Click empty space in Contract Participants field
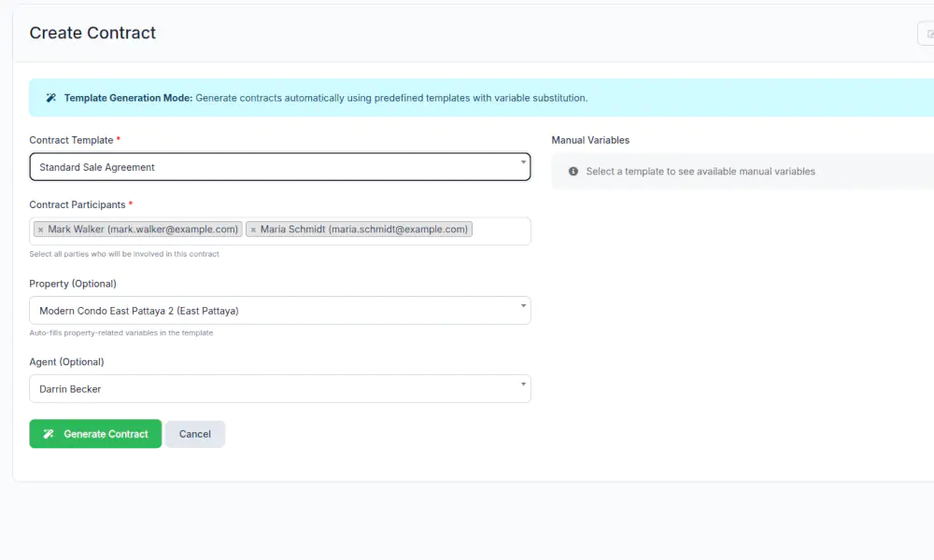934x560 pixels. (501, 231)
